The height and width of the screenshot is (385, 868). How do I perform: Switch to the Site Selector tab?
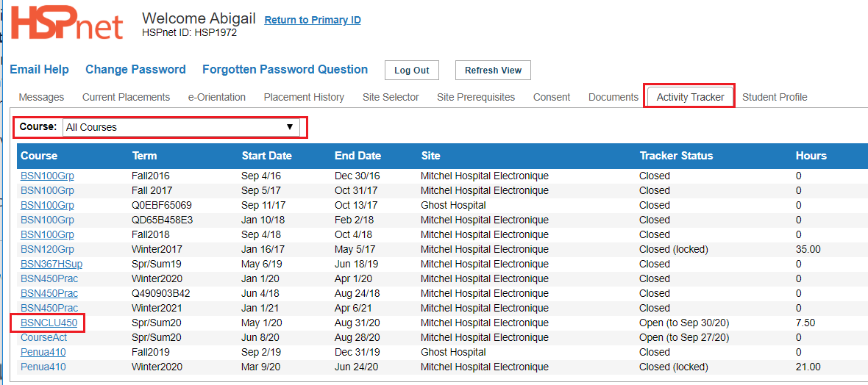[x=391, y=98]
